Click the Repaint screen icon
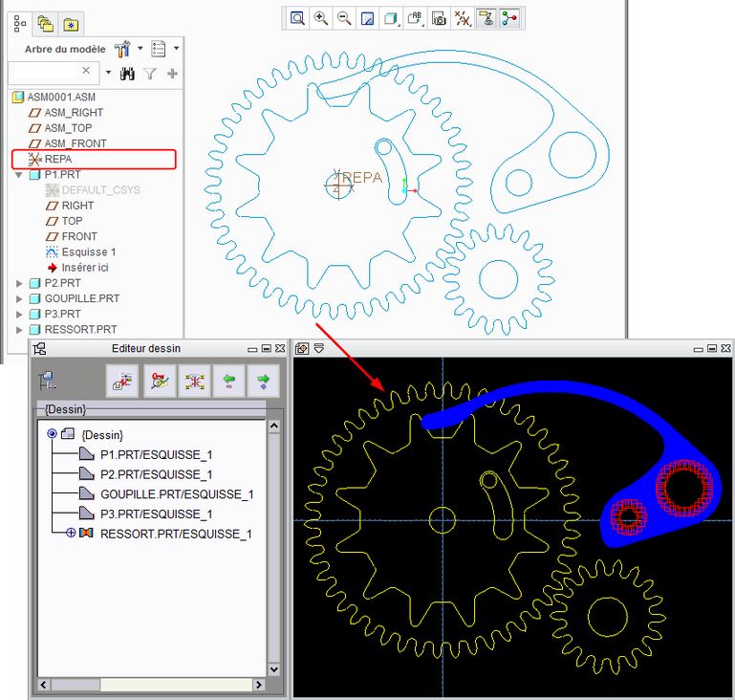The width and height of the screenshot is (735, 700). [368, 19]
